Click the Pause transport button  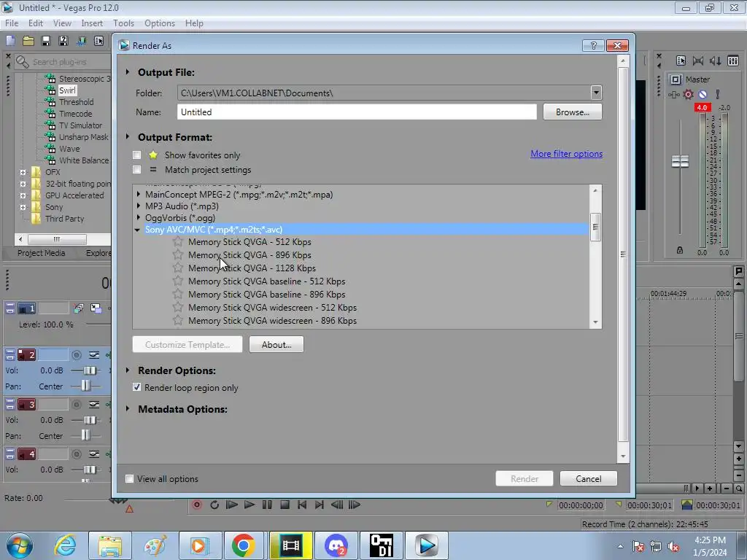click(267, 505)
